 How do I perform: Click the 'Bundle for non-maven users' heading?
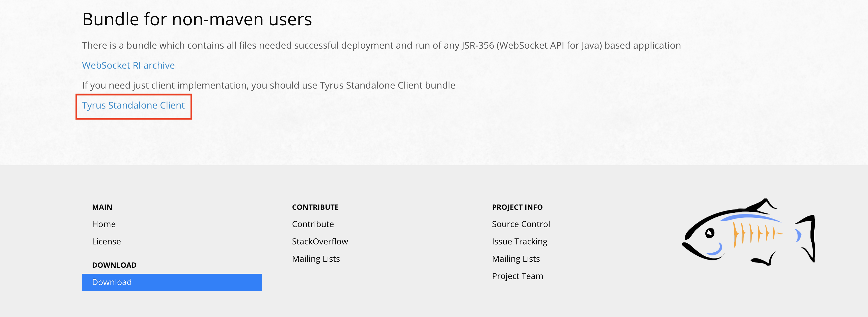click(x=197, y=19)
